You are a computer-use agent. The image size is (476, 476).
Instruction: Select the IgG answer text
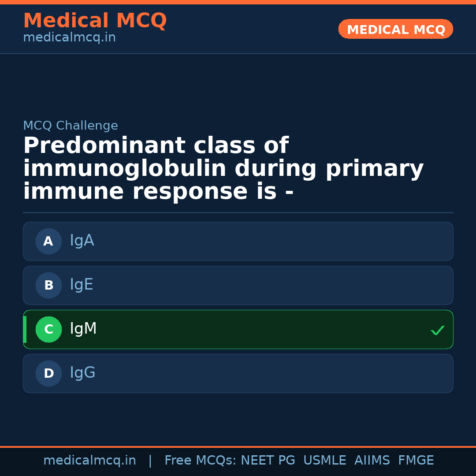click(82, 373)
